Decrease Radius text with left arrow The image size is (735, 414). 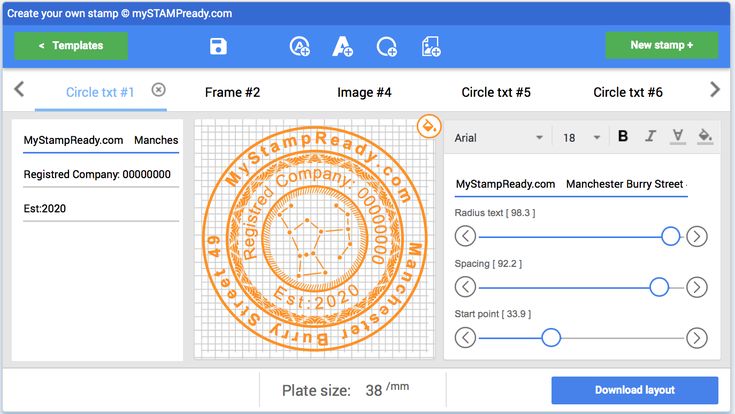point(465,236)
